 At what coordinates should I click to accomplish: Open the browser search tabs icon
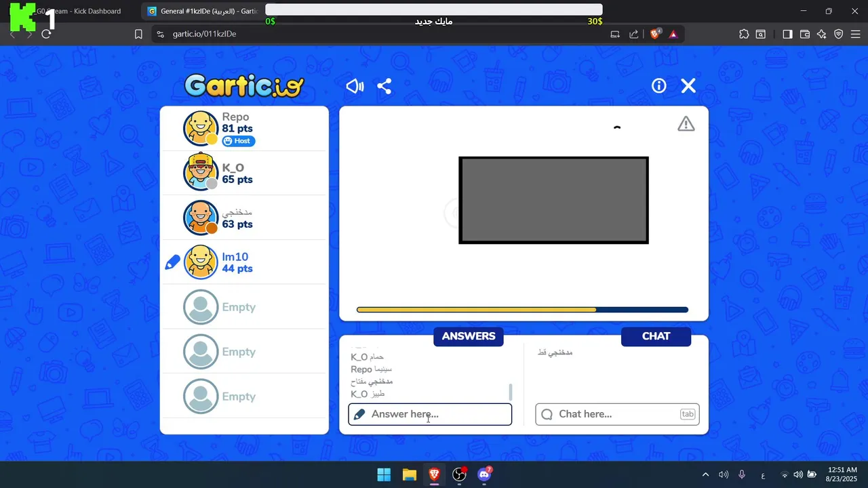click(x=761, y=34)
